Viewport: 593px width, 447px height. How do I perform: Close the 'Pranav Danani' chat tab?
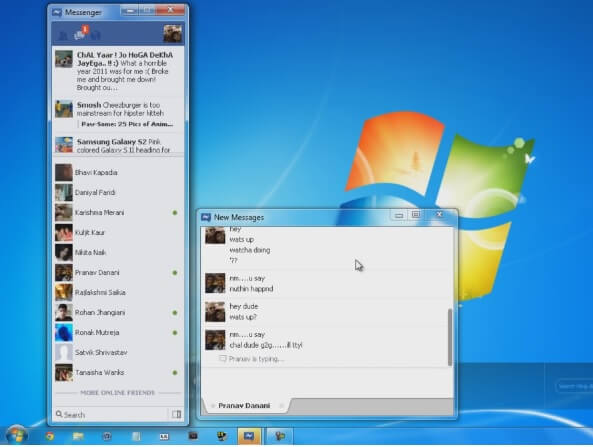281,406
